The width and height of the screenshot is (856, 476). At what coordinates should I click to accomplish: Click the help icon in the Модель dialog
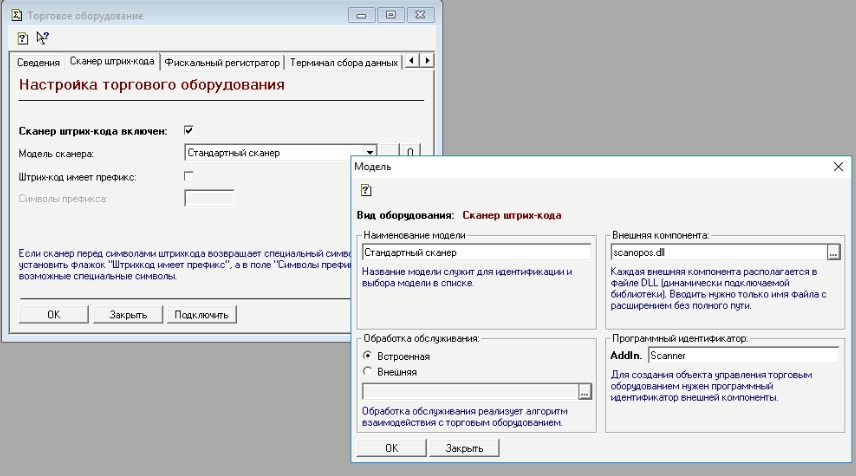[366, 190]
